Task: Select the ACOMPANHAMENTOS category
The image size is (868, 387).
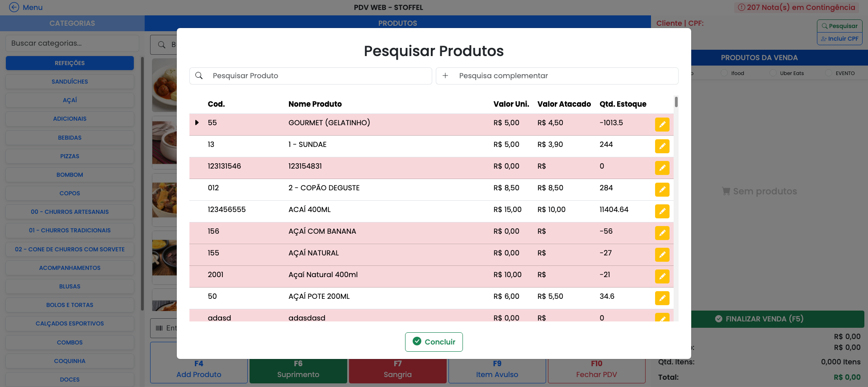Action: (x=70, y=268)
